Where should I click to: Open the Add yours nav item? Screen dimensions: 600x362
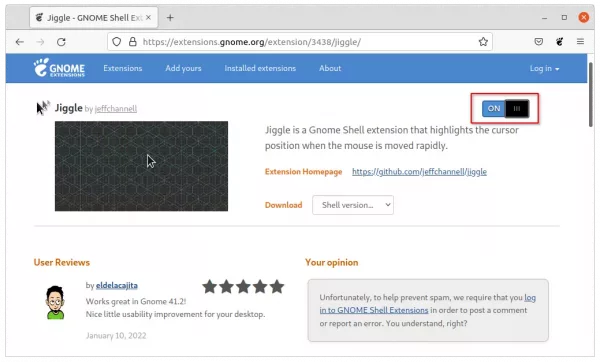[x=183, y=68]
